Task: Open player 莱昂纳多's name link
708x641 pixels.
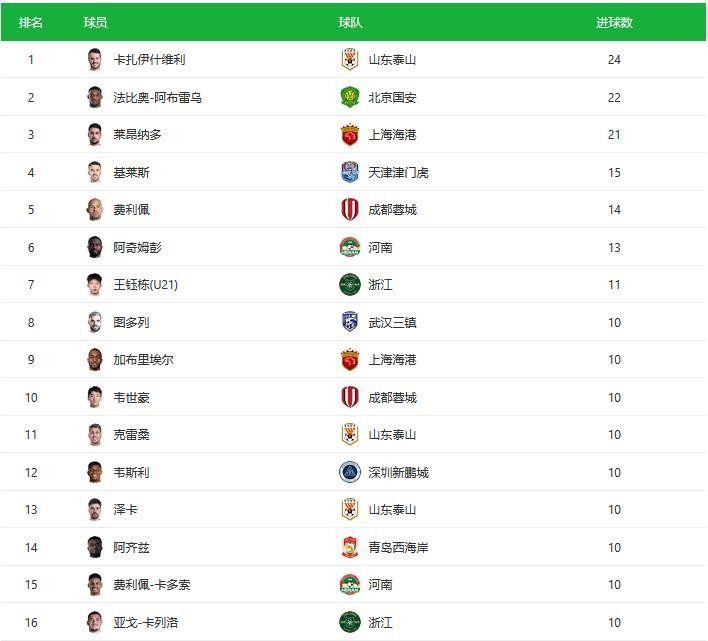Action: pyautogui.click(x=137, y=135)
